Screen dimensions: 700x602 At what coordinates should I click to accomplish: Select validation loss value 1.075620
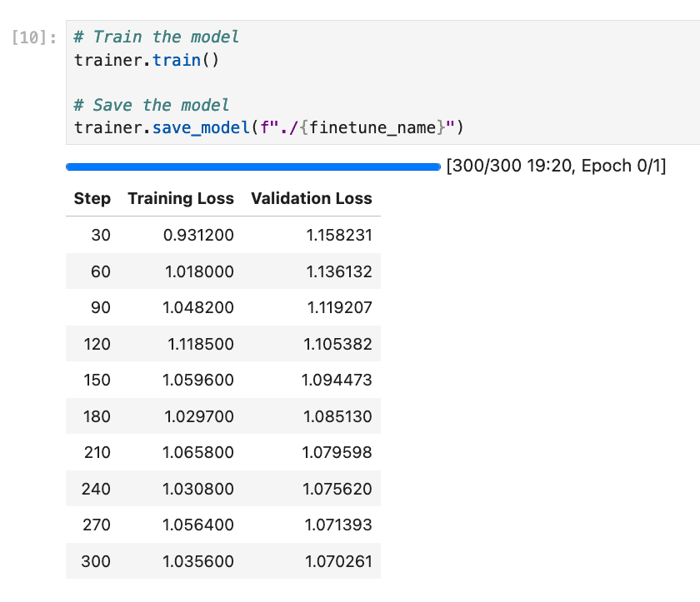click(x=337, y=490)
